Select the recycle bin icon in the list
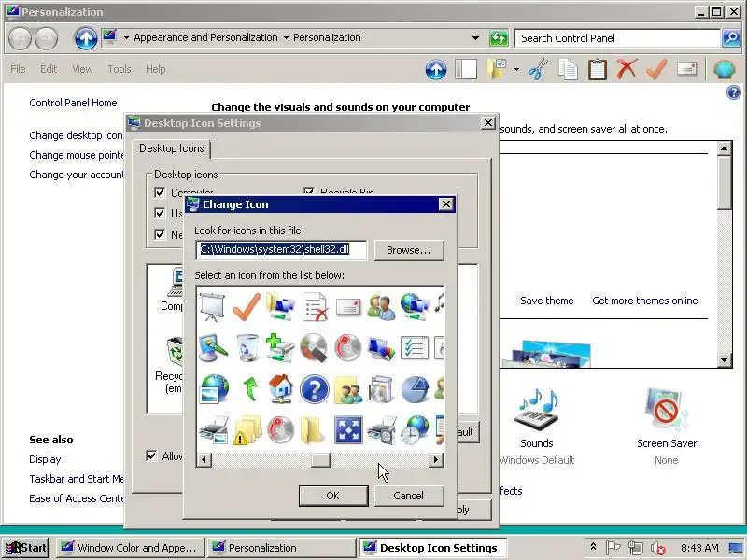Viewport: 747px width, 560px height. tap(247, 347)
